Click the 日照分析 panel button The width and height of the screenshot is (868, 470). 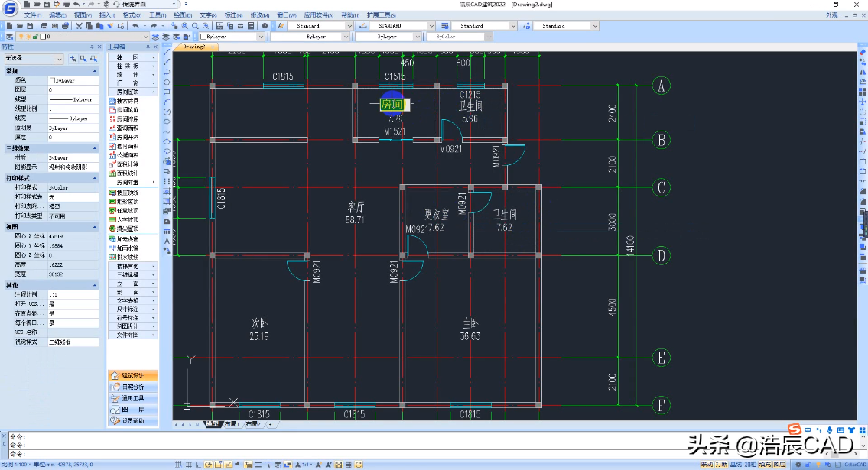tap(132, 387)
